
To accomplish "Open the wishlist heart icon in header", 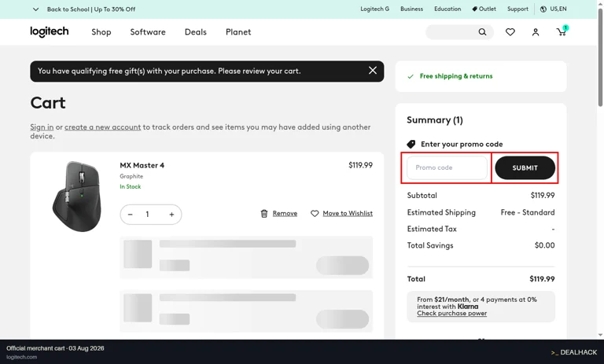I will click(510, 32).
